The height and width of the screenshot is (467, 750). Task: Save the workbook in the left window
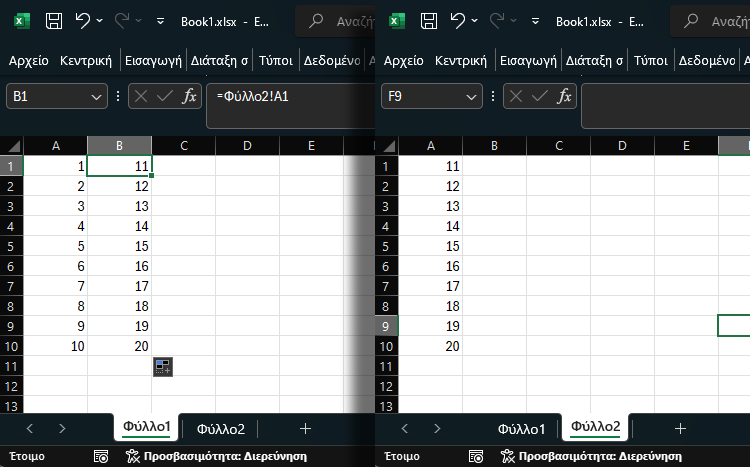tap(54, 21)
